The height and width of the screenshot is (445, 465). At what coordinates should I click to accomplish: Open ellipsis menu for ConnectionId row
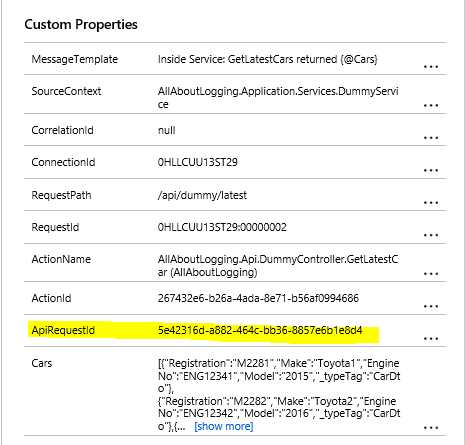click(x=431, y=170)
